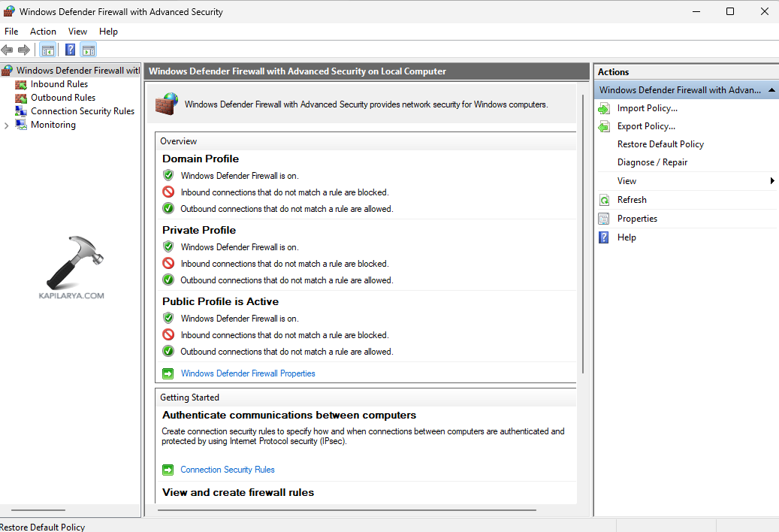Click the Export Policy icon in Actions
The height and width of the screenshot is (532, 779).
click(604, 126)
